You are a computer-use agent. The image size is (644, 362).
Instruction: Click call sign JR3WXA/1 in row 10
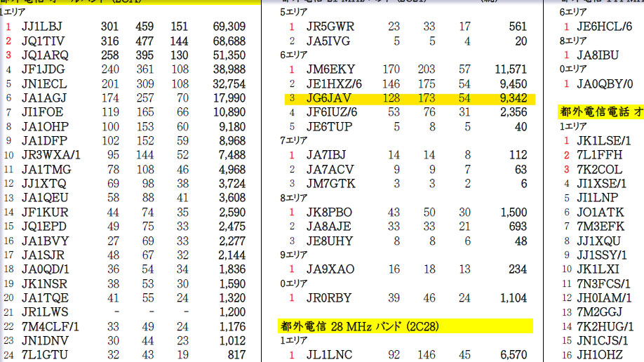coord(51,155)
